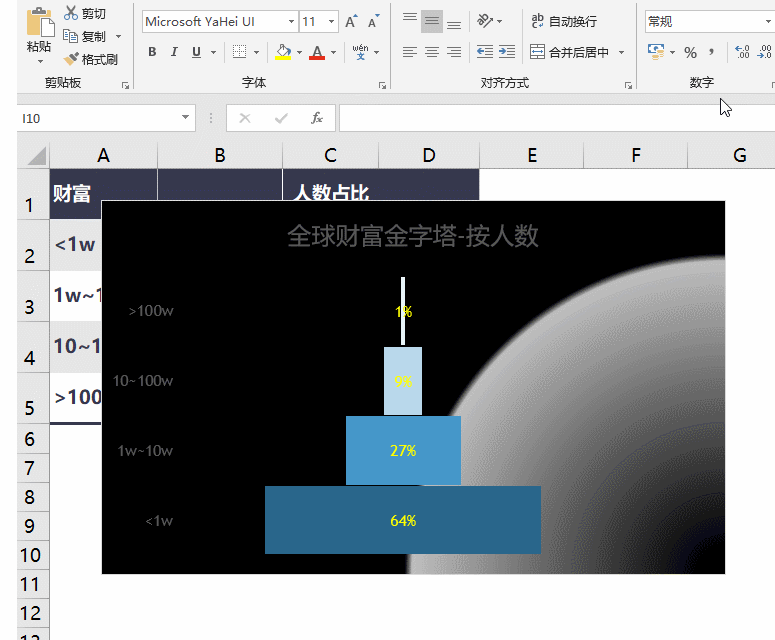Toggle Bold formatting
Image resolution: width=775 pixels, height=640 pixels.
click(x=152, y=52)
